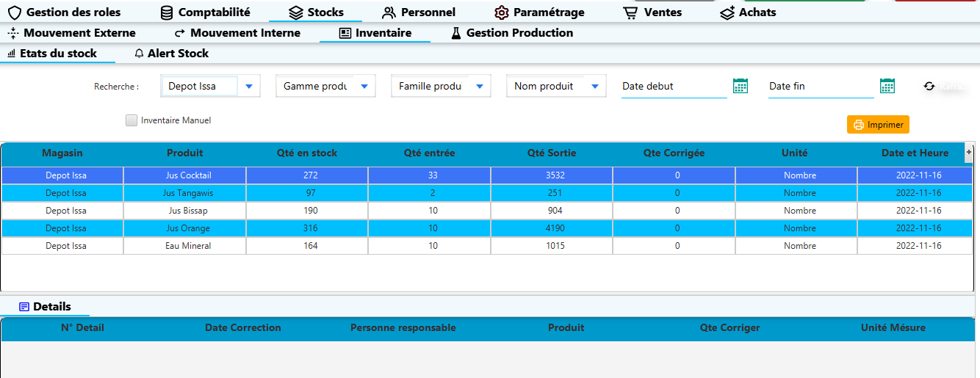Click the Paramétrage gear icon
The height and width of the screenshot is (378, 980).
(x=502, y=12)
